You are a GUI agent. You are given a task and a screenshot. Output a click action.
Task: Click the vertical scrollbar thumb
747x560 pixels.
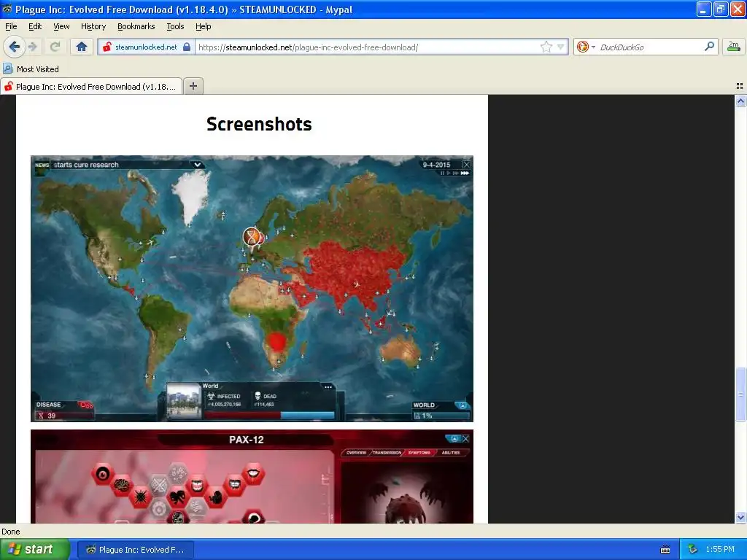740,394
